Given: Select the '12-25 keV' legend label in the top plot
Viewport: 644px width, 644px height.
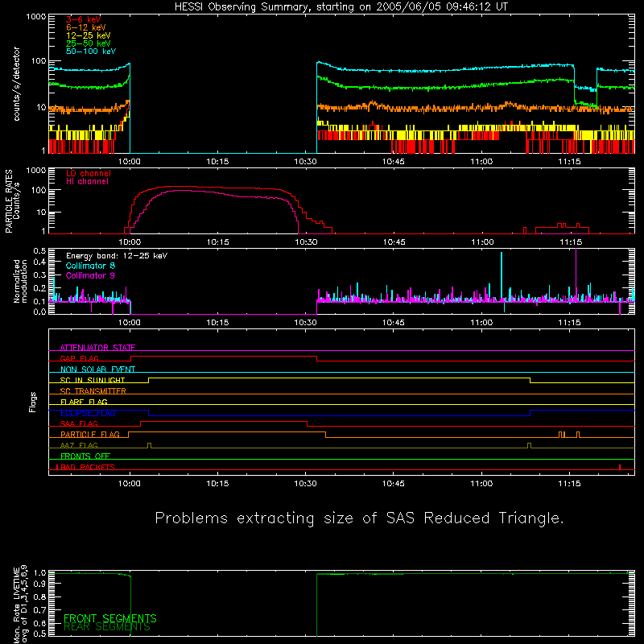Looking at the screenshot, I should (88, 35).
